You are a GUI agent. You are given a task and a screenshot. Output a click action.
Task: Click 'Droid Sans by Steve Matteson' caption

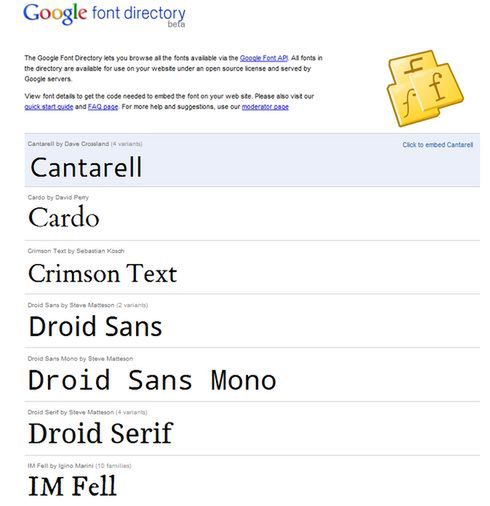click(x=71, y=305)
